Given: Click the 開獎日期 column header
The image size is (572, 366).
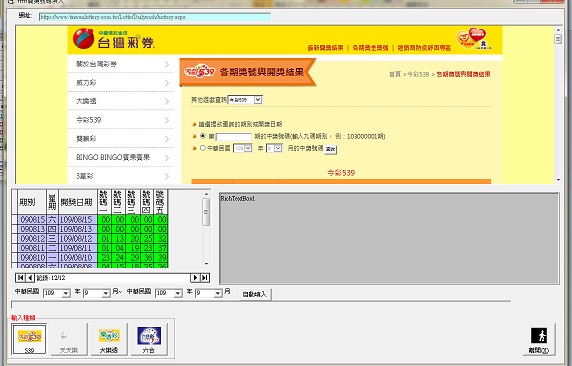Looking at the screenshot, I should 78,202.
